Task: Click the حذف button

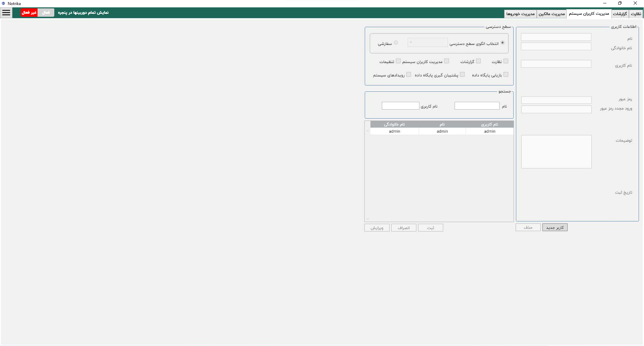Action: pyautogui.click(x=528, y=227)
